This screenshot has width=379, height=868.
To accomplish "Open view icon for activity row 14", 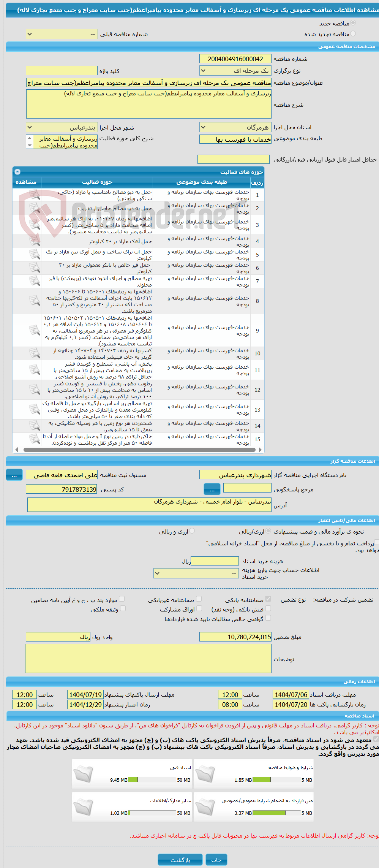I will click(35, 426).
